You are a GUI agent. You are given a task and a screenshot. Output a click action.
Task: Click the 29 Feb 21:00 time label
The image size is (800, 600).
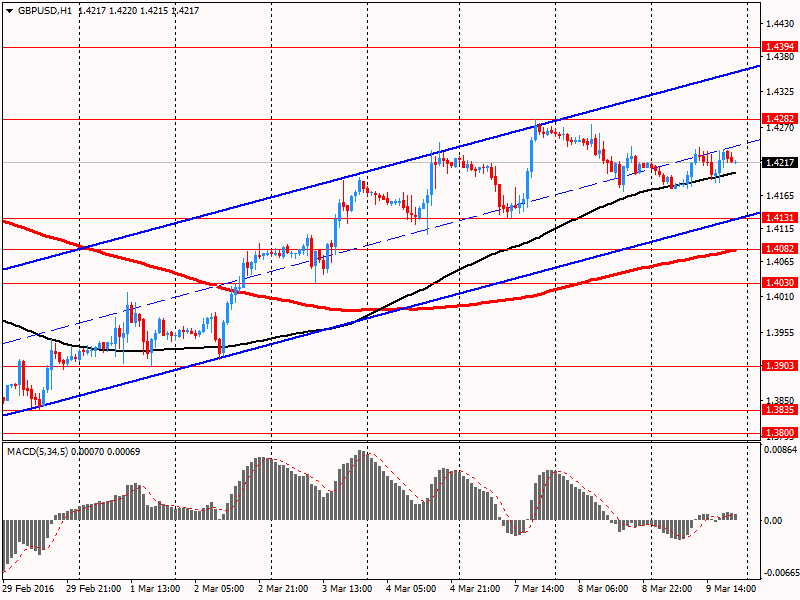tap(94, 589)
